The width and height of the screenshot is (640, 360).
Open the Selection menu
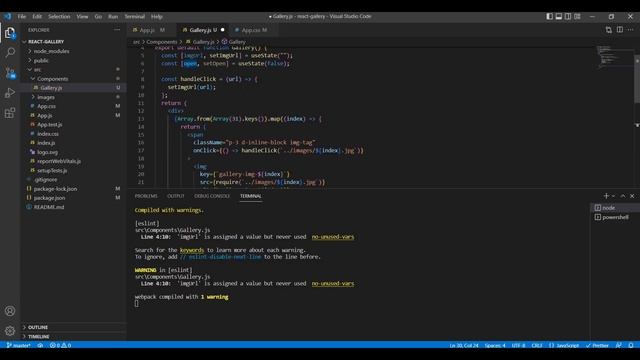59,16
